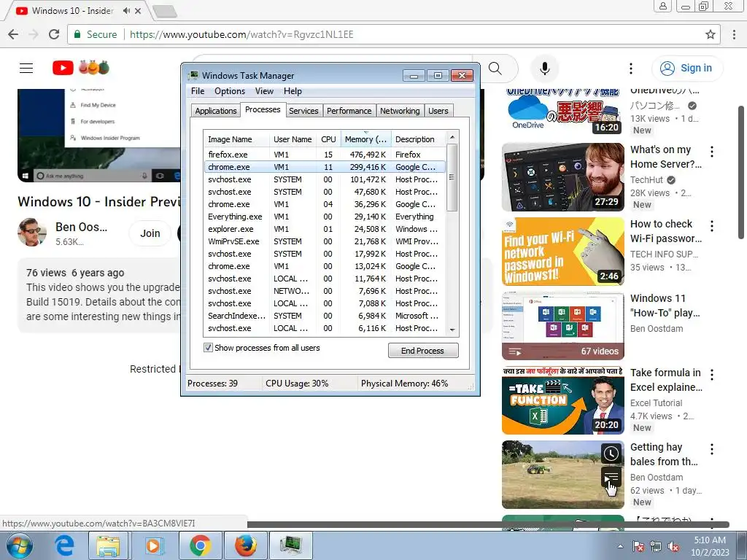Start voice search with the microphone
The image size is (747, 560).
click(544, 69)
